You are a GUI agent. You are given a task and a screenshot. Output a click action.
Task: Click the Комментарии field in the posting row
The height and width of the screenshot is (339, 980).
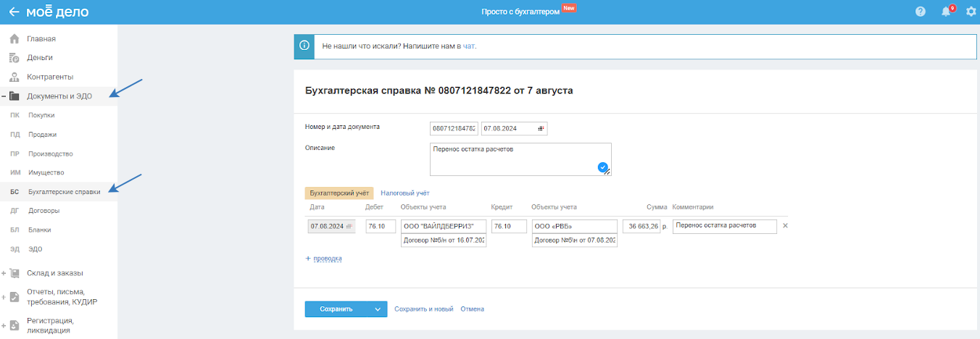pyautogui.click(x=724, y=227)
